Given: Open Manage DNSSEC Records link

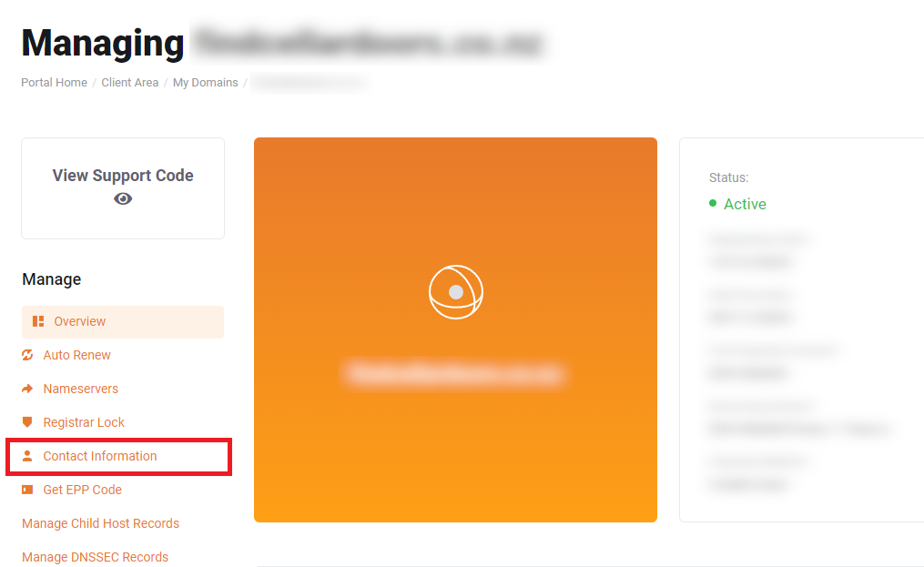Looking at the screenshot, I should coord(95,557).
